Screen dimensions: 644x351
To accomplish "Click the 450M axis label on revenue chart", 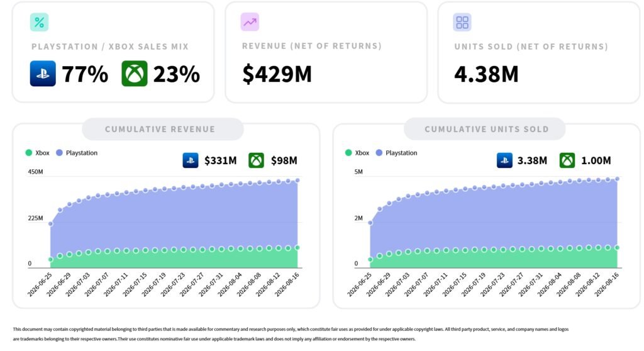I will coord(35,172).
